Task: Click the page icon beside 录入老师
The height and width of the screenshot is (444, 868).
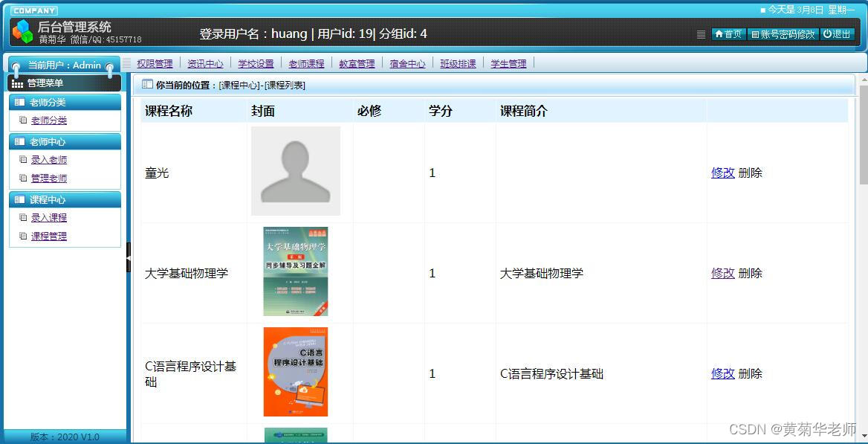Action: coord(23,160)
